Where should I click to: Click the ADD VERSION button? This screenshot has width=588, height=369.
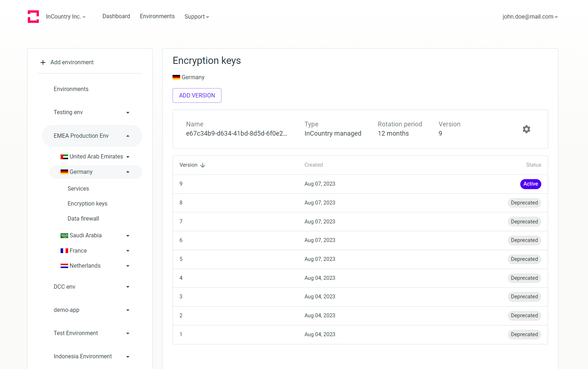point(197,95)
